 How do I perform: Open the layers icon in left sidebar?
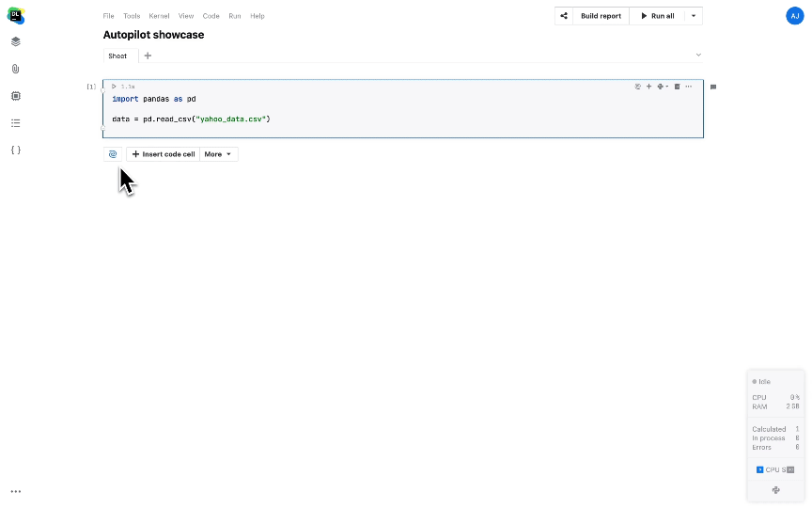point(16,41)
